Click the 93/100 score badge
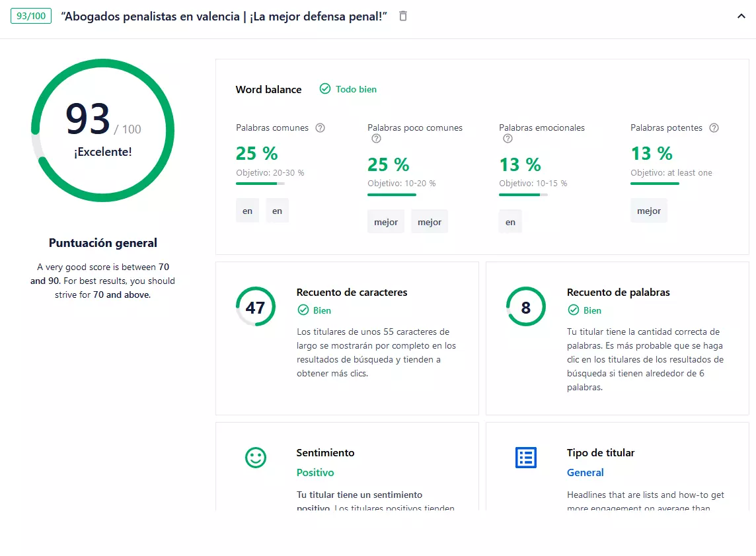Screen dimensions: 756x556 pos(31,16)
